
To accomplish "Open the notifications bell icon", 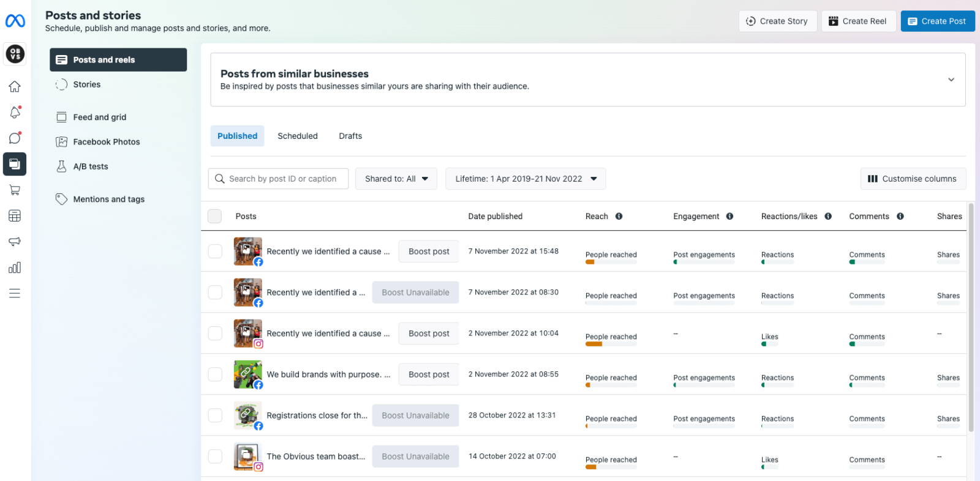I will [15, 113].
